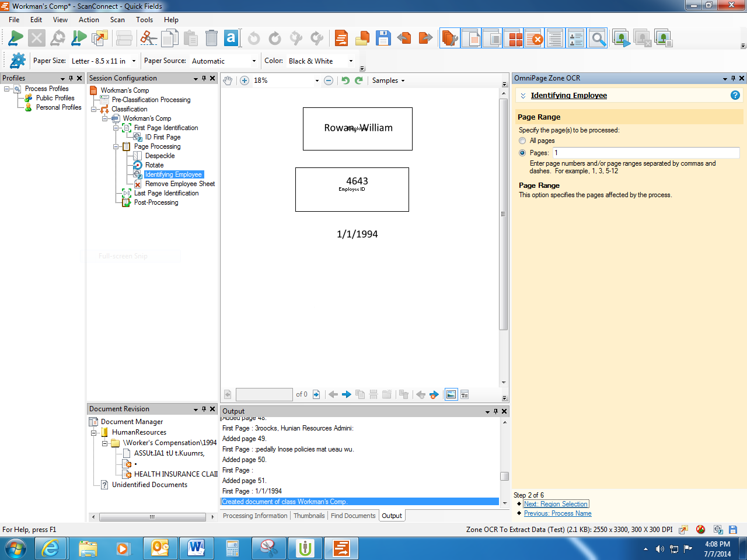Click the green Start Scanning icon
The image size is (747, 560).
[15, 39]
